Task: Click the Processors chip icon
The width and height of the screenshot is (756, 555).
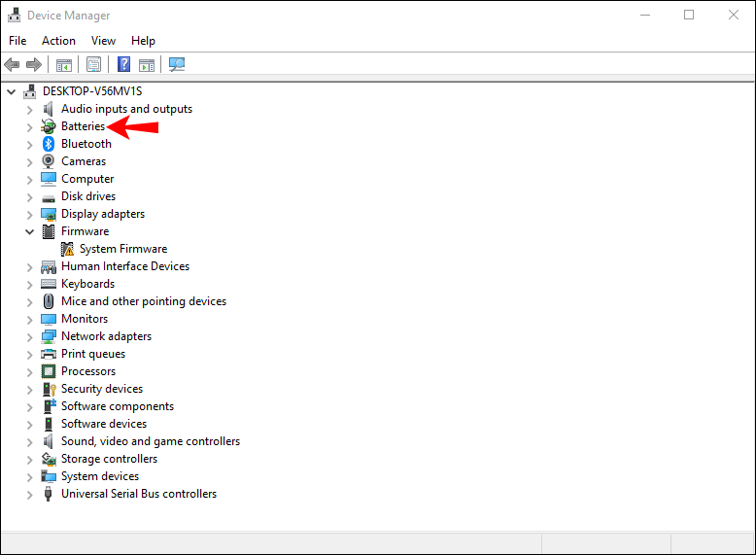Action: pos(49,371)
